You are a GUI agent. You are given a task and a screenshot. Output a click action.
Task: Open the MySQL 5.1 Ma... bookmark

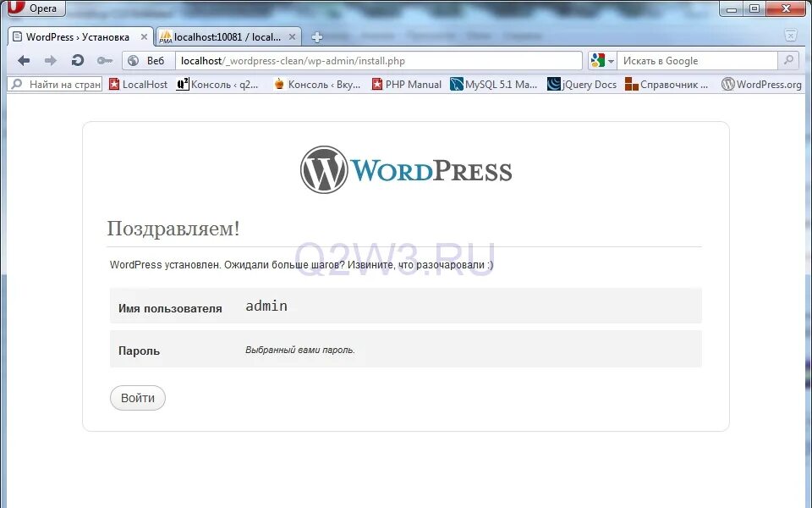493,84
